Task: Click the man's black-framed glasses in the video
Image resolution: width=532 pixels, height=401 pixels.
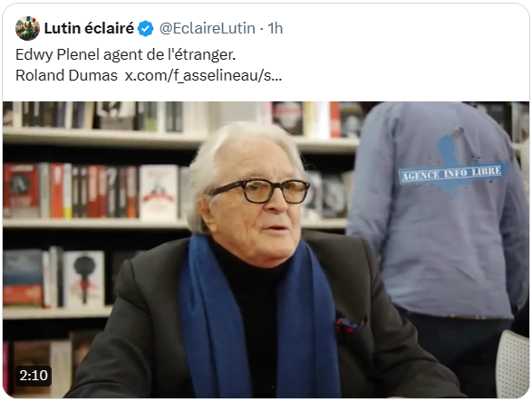Action: tap(261, 191)
